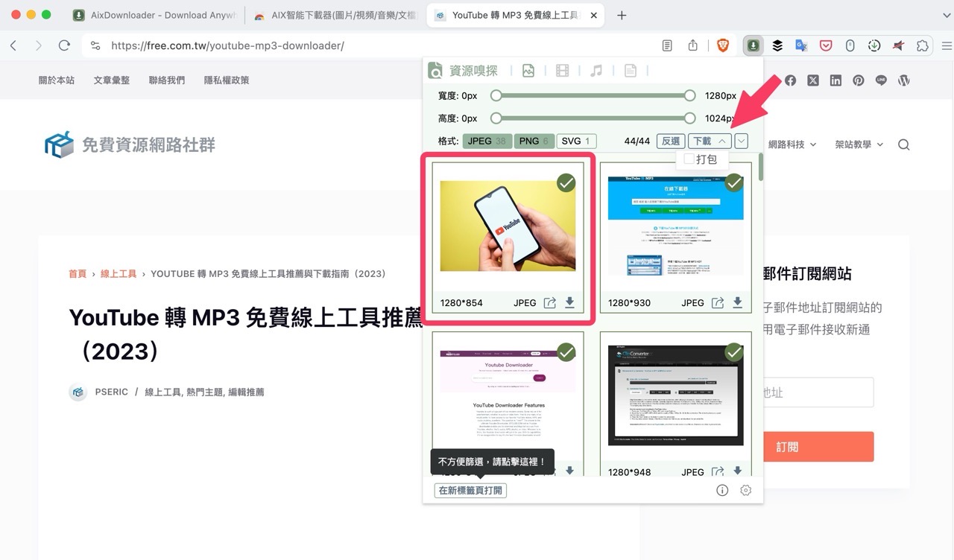Viewport: 954px width, 560px height.
Task: Reload the current page
Action: [x=64, y=45]
